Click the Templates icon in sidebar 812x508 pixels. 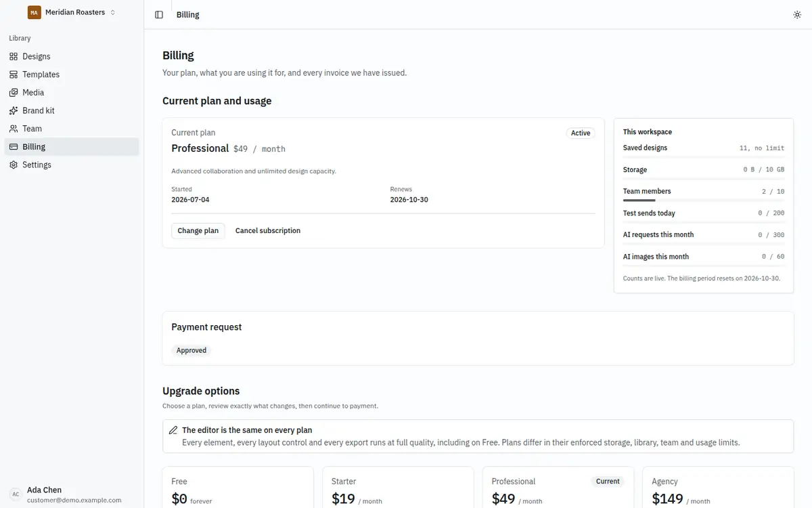[x=14, y=75]
